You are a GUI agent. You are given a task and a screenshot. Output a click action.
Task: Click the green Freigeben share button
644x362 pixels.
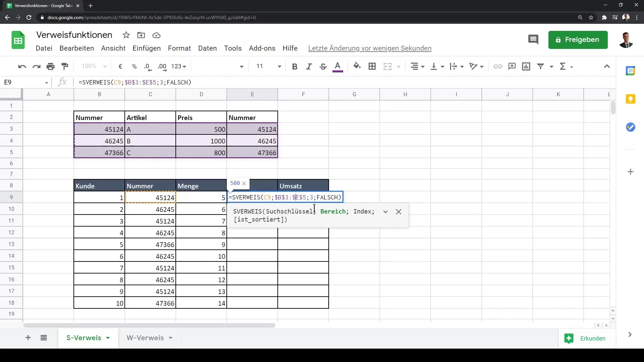point(578,40)
